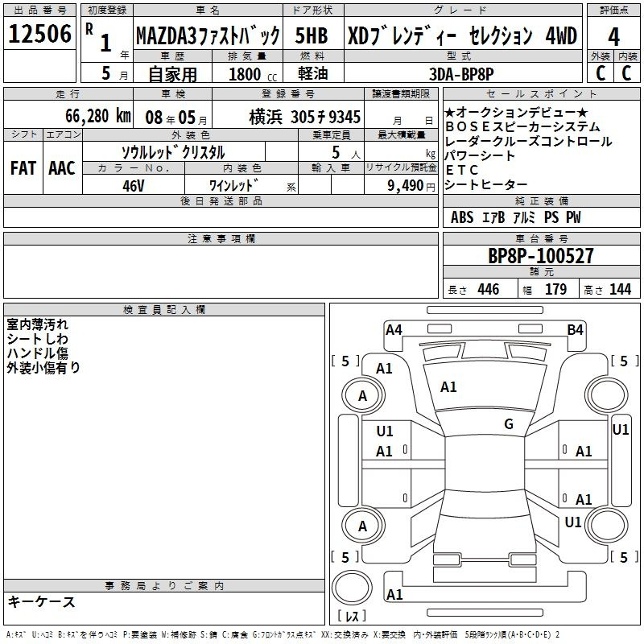This screenshot has height=644, width=644.
Task: Select the seating capacity 5人
Action: pyautogui.click(x=346, y=153)
